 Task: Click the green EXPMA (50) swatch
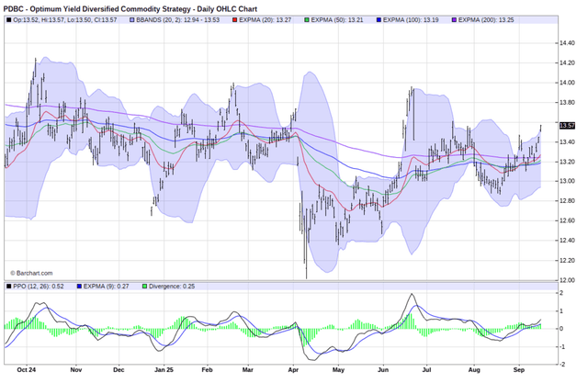(307, 20)
